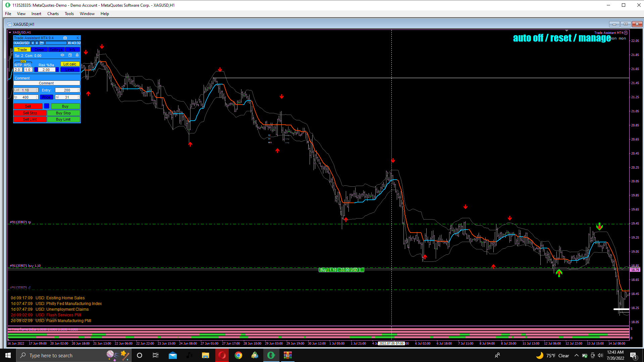Click the blue square between Sell and Buy

pyautogui.click(x=47, y=106)
